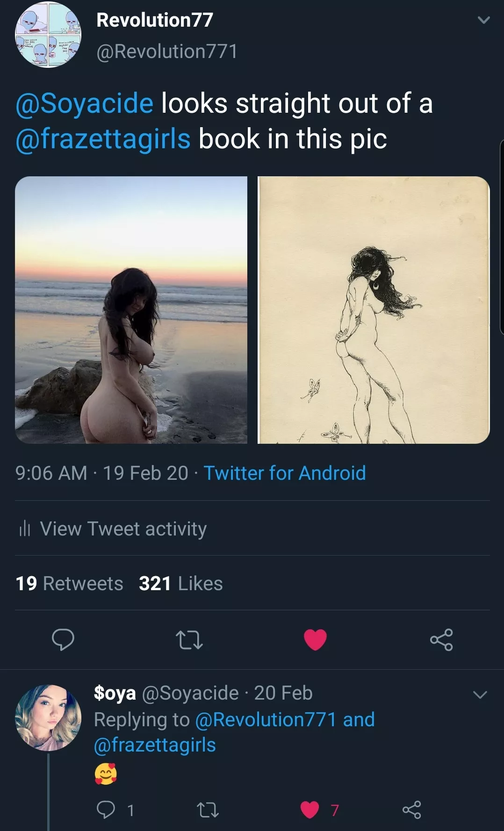Open Revolution77 profile avatar
The width and height of the screenshot is (504, 831).
[x=48, y=35]
